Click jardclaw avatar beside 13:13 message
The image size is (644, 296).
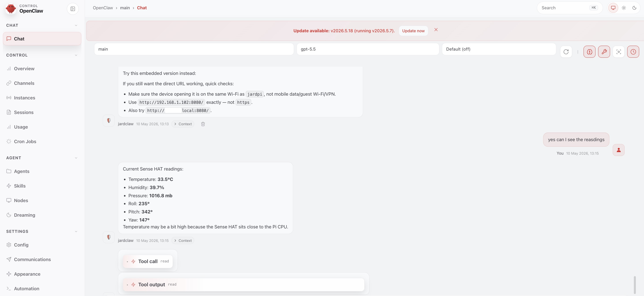click(x=109, y=120)
